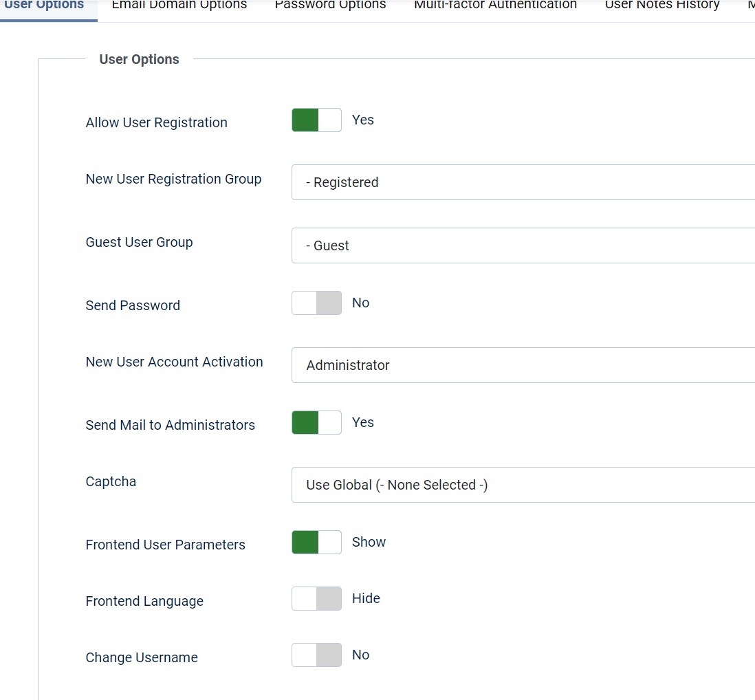The height and width of the screenshot is (700, 755).
Task: Select the User Options tab
Action: (44, 6)
